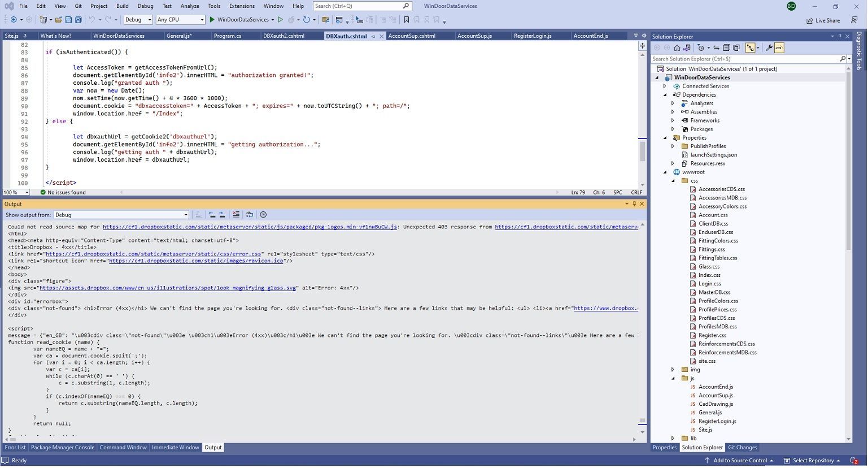Start debugging with the green play button
The width and height of the screenshot is (868, 468).
click(x=212, y=20)
